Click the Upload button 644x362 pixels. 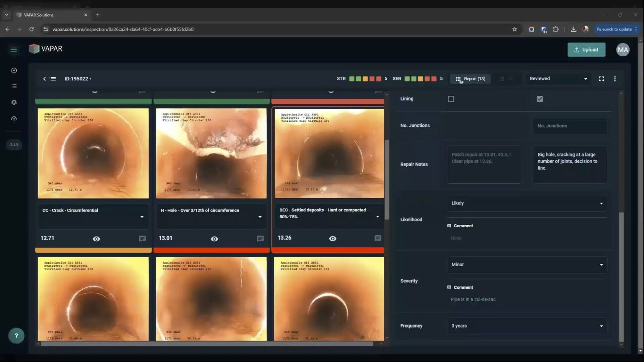point(586,50)
